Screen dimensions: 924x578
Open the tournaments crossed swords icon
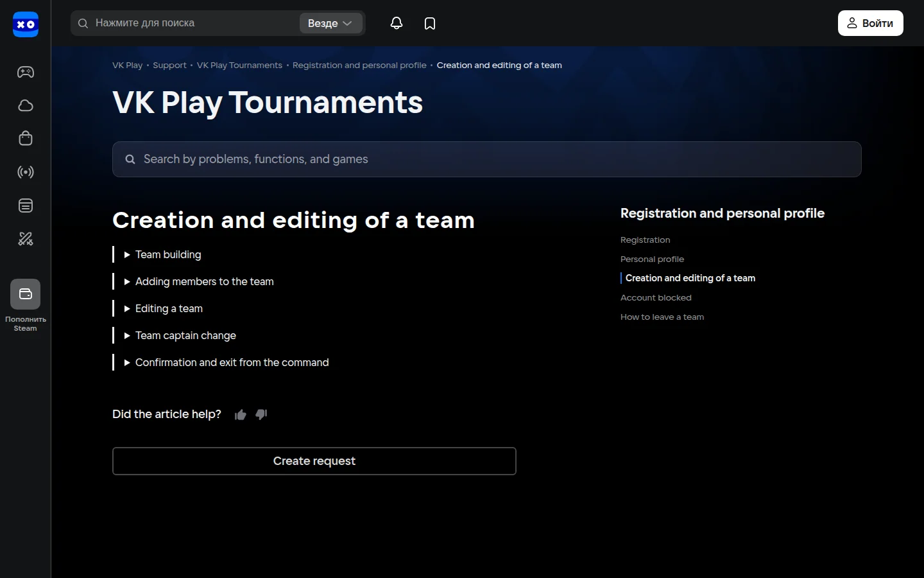click(26, 239)
